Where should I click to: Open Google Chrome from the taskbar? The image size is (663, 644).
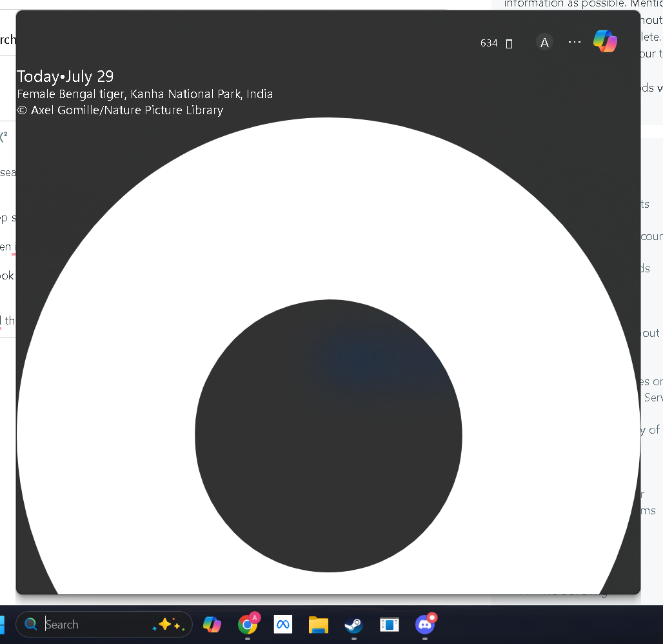[x=248, y=624]
